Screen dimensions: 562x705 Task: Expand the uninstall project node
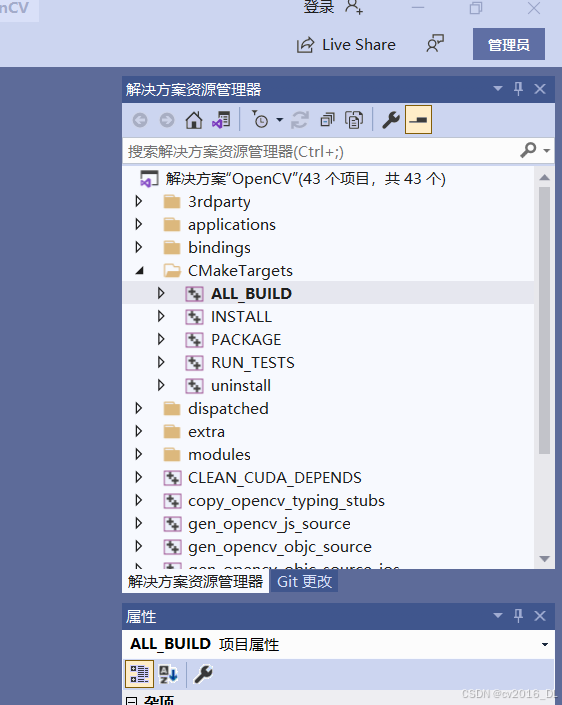click(x=161, y=385)
